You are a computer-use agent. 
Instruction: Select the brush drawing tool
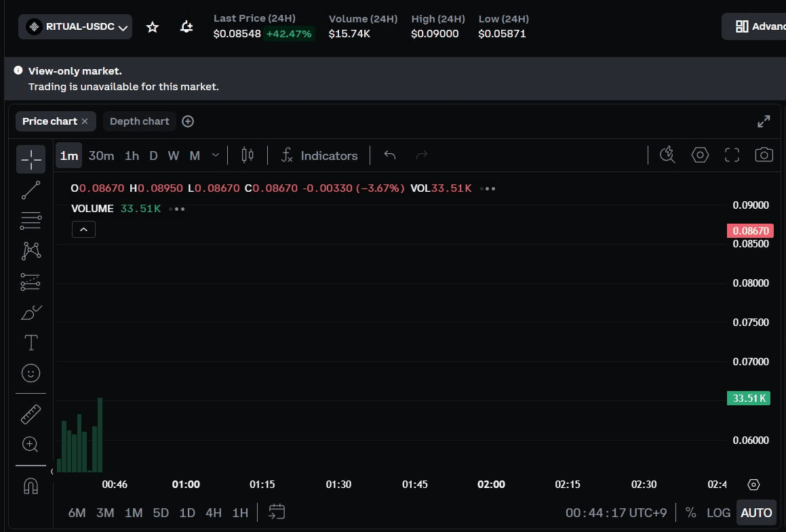[x=31, y=312]
